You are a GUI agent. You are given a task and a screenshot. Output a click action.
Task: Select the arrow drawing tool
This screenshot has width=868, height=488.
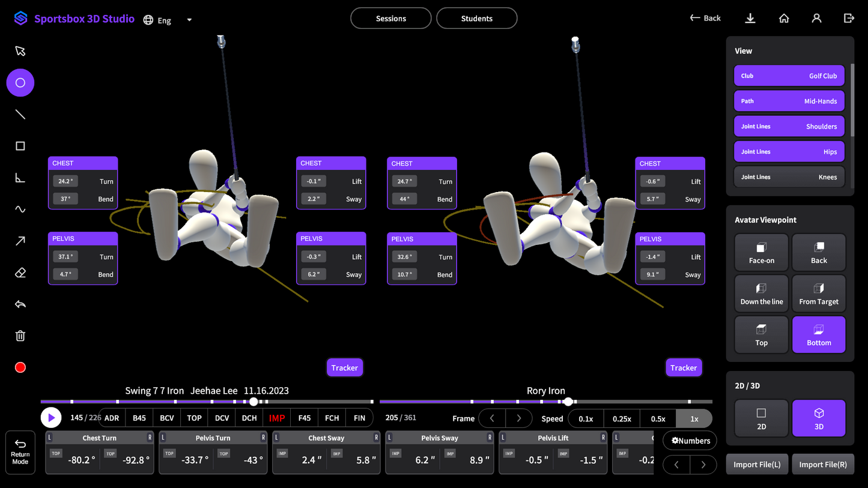pos(20,241)
